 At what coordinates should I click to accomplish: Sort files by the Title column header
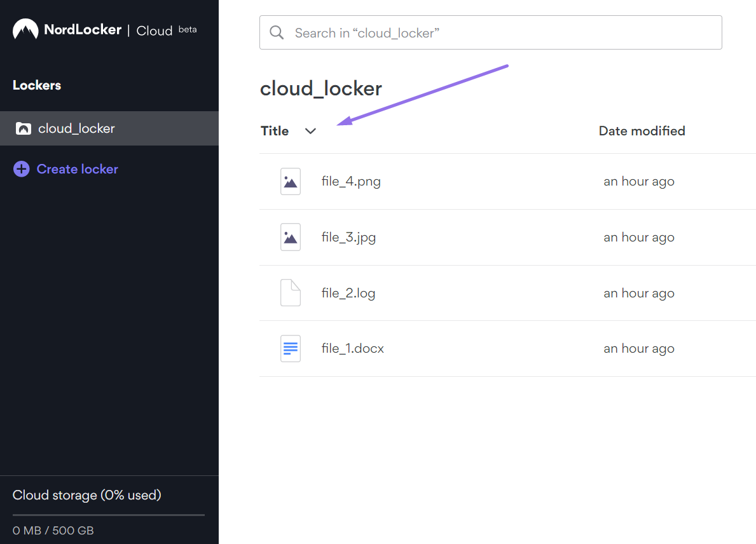pyautogui.click(x=275, y=131)
